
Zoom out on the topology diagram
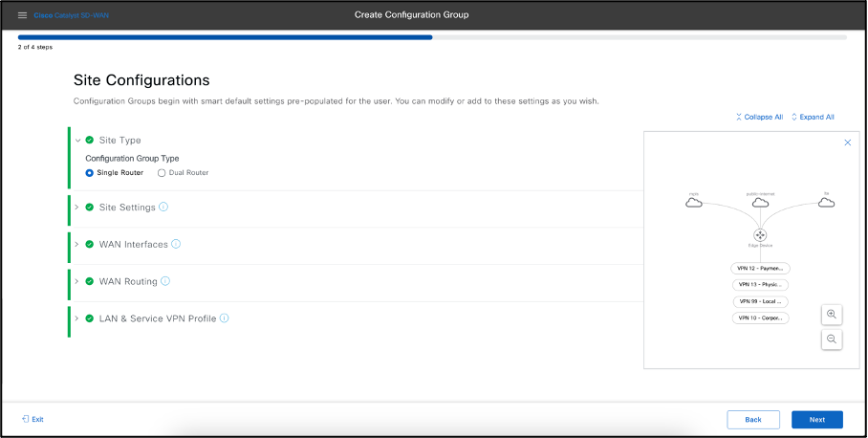832,339
